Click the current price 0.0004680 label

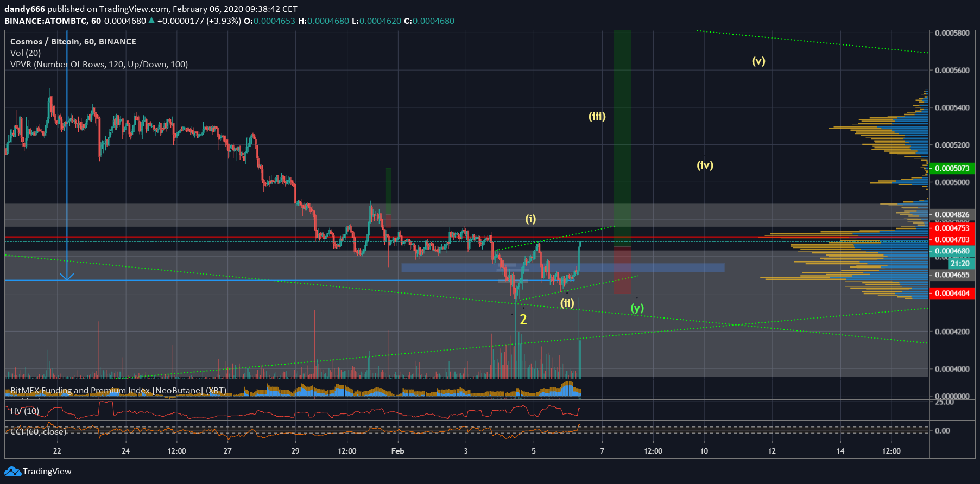click(952, 251)
